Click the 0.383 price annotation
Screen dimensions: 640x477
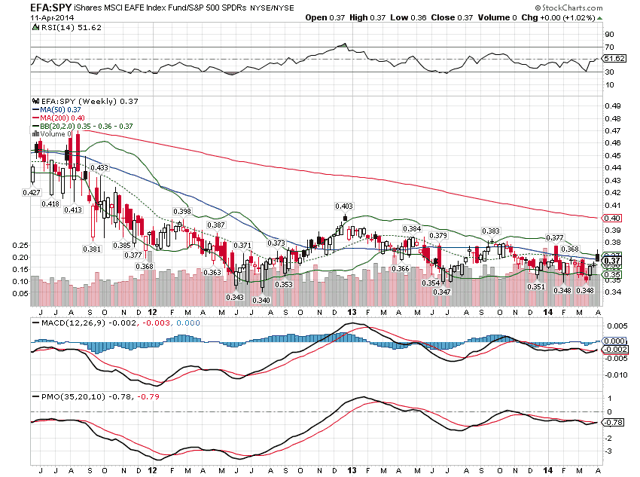(491, 231)
